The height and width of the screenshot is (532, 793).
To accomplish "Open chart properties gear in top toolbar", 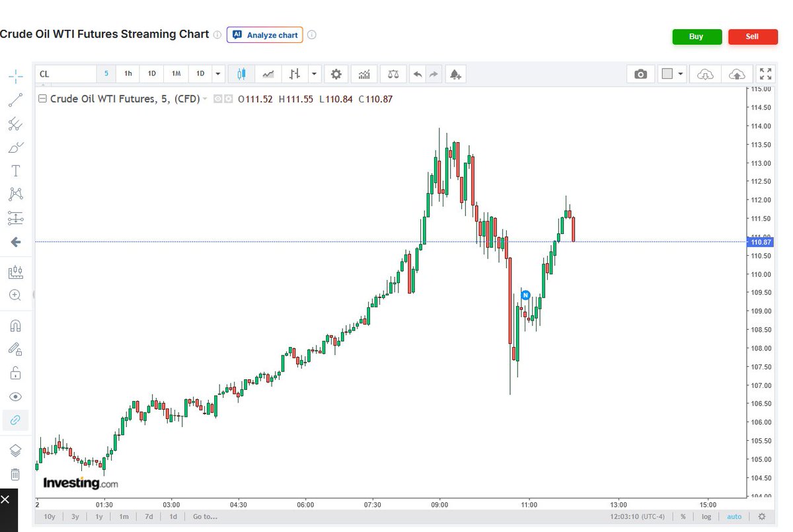I will pyautogui.click(x=336, y=74).
